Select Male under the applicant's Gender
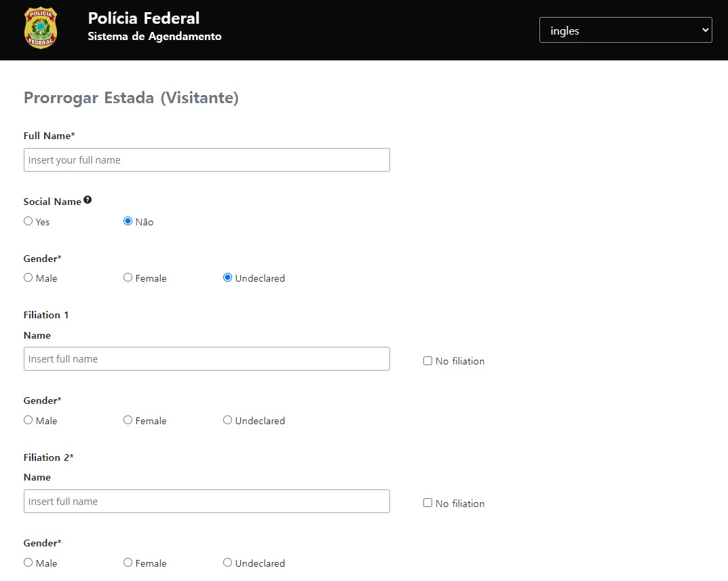 pyautogui.click(x=28, y=278)
